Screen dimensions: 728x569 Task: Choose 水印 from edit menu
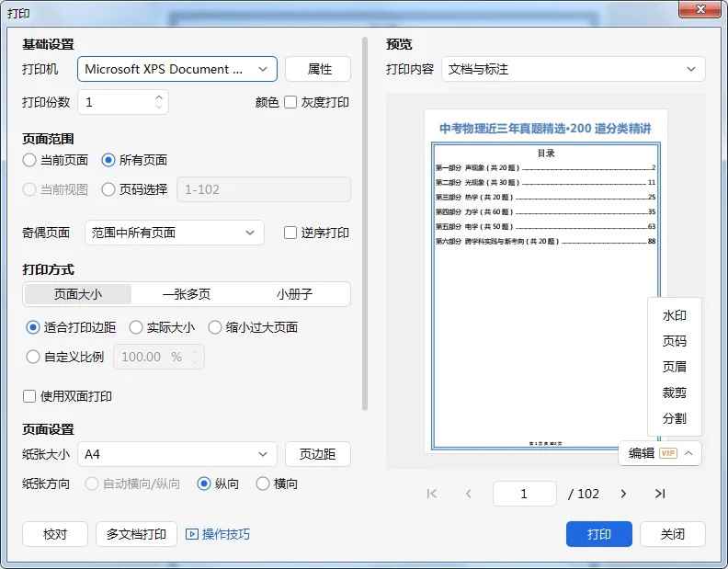[674, 316]
